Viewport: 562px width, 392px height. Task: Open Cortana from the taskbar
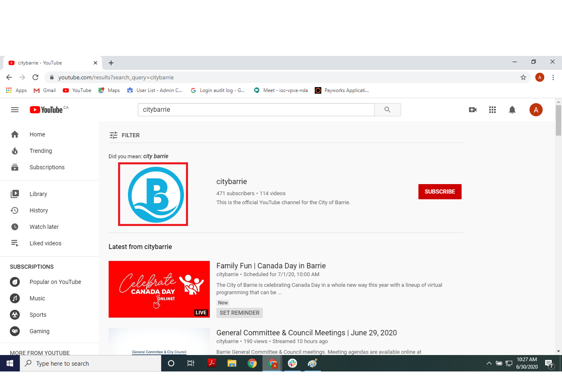coord(171,363)
